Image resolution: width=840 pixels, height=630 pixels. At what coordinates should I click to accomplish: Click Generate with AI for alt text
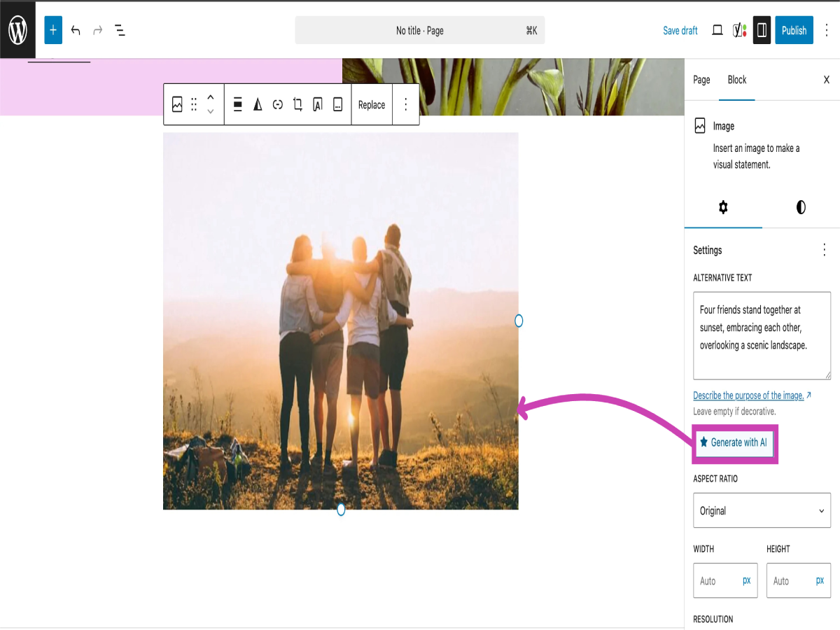tap(734, 442)
